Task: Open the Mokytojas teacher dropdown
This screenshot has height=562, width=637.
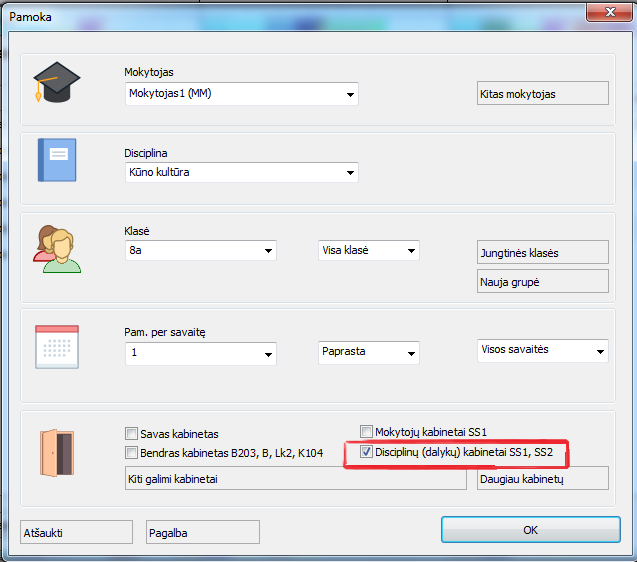Action: (x=350, y=95)
